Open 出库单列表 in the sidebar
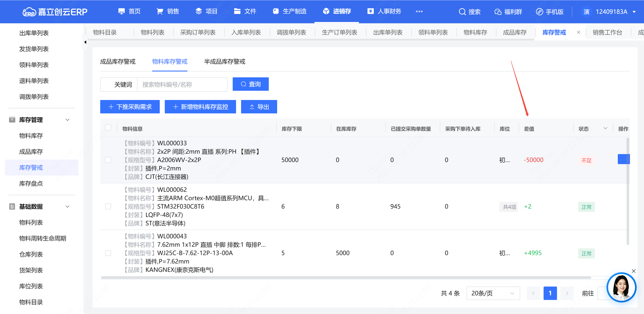644x314 pixels. point(34,33)
